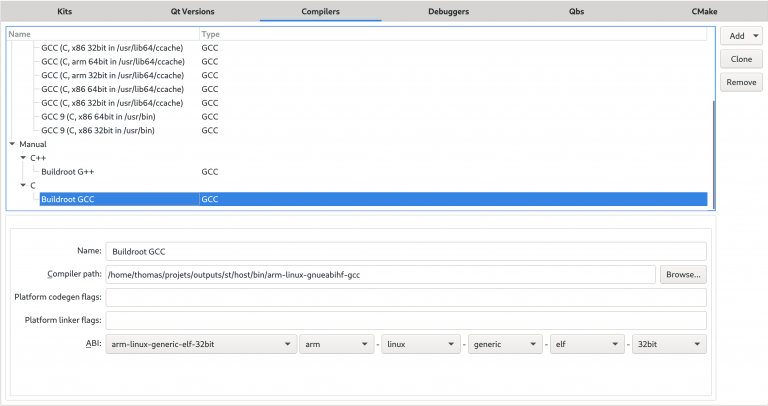Open the Add compiler dropdown button
The height and width of the screenshot is (406, 768).
coord(742,36)
